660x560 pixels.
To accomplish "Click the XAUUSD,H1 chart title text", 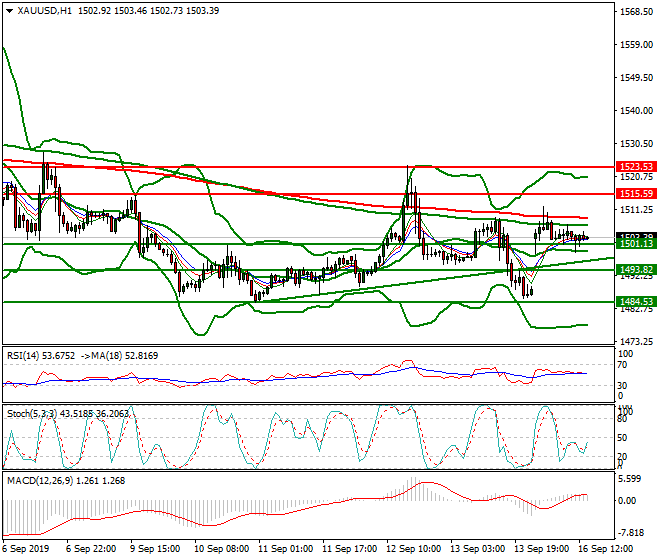I will (x=45, y=11).
